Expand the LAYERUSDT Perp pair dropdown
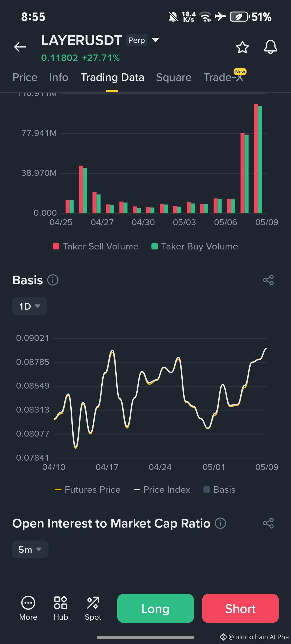291x644 pixels. [x=155, y=40]
